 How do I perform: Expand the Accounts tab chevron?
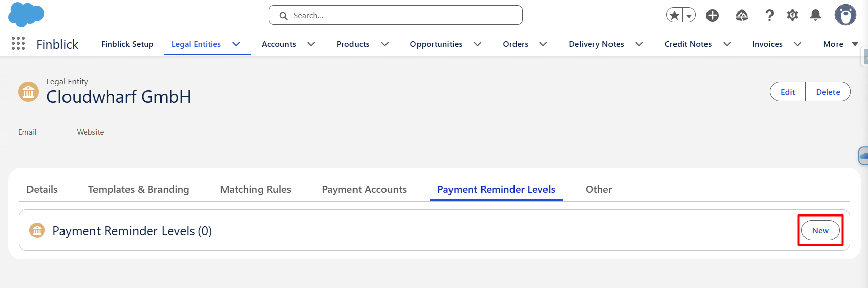311,44
